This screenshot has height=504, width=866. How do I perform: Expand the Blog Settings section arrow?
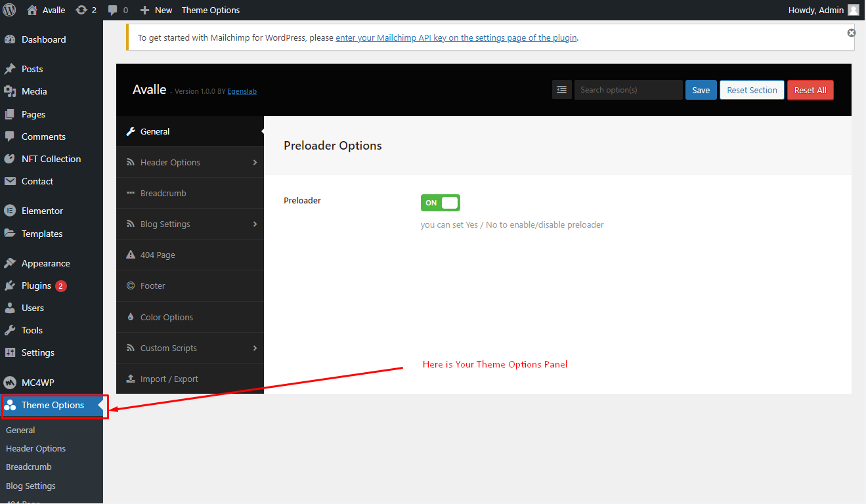point(255,224)
